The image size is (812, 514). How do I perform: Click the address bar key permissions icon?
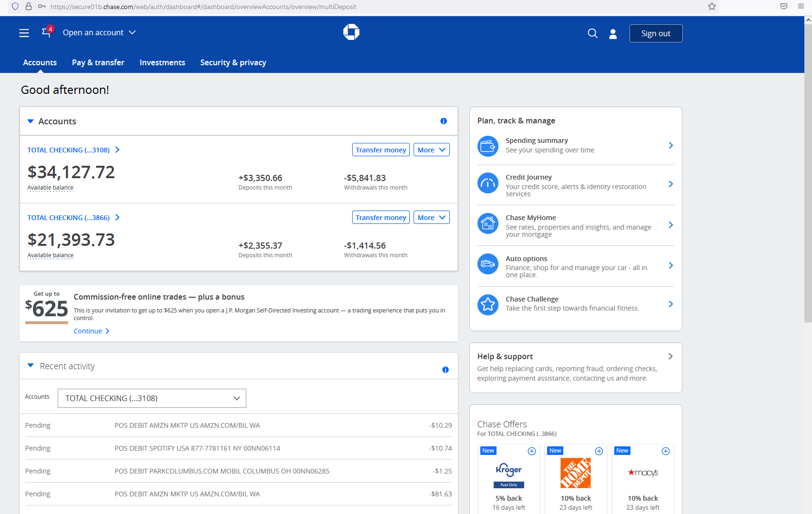tap(42, 6)
